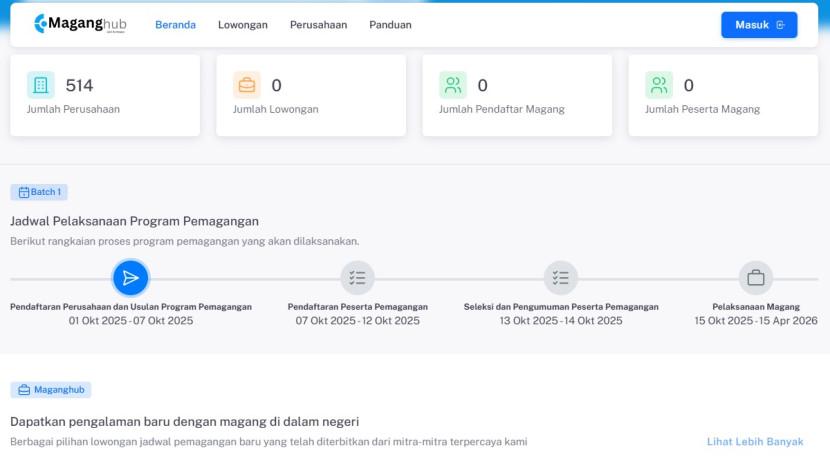Select the 514 Jumlah Perusahaan card

click(x=105, y=96)
